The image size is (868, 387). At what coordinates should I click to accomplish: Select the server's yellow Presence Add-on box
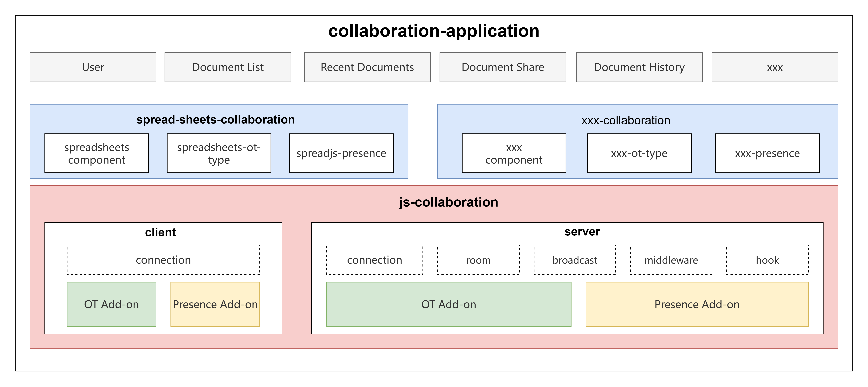click(x=697, y=304)
